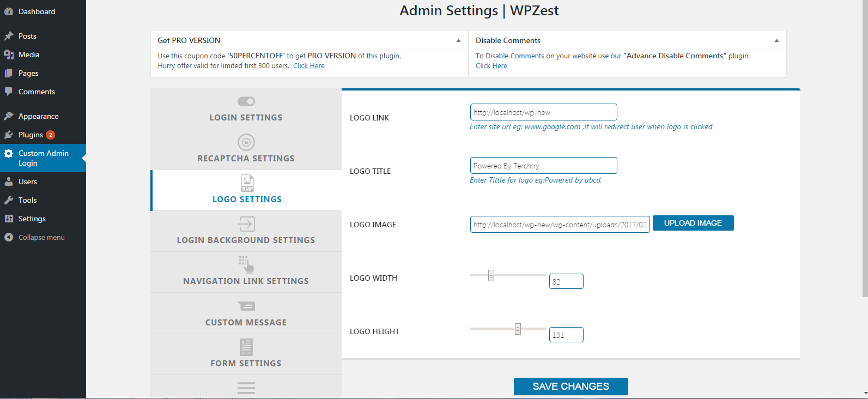Collapse the Get PRO VERSION panel

pos(458,40)
